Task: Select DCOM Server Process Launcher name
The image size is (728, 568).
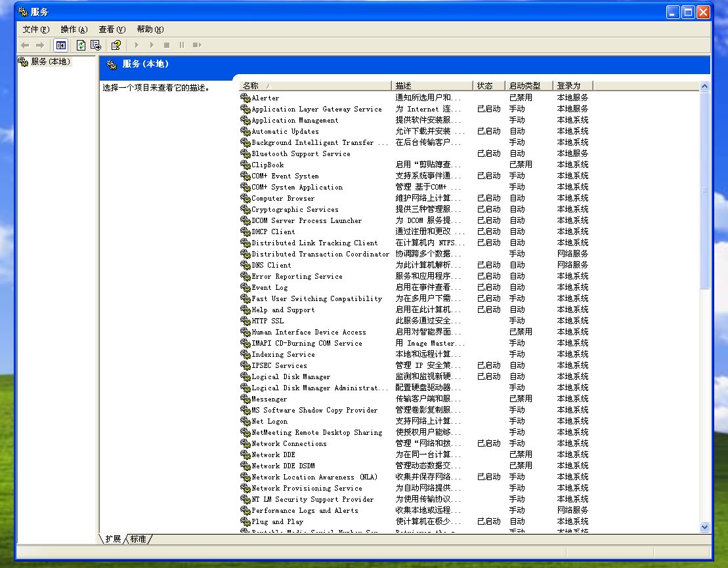Action: tap(307, 220)
